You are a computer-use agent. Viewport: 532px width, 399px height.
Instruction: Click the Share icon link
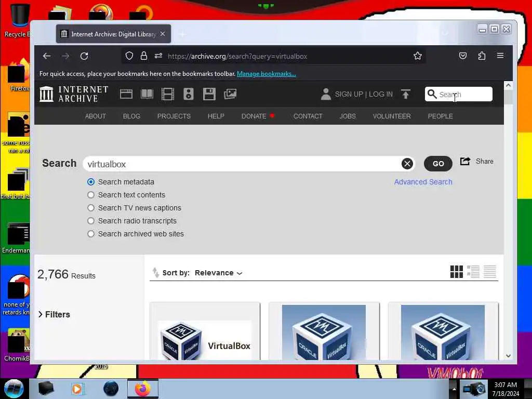[x=477, y=162]
